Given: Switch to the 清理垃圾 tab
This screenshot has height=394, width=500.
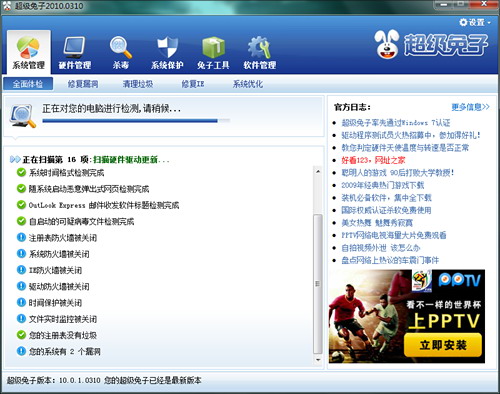Looking at the screenshot, I should (x=138, y=84).
